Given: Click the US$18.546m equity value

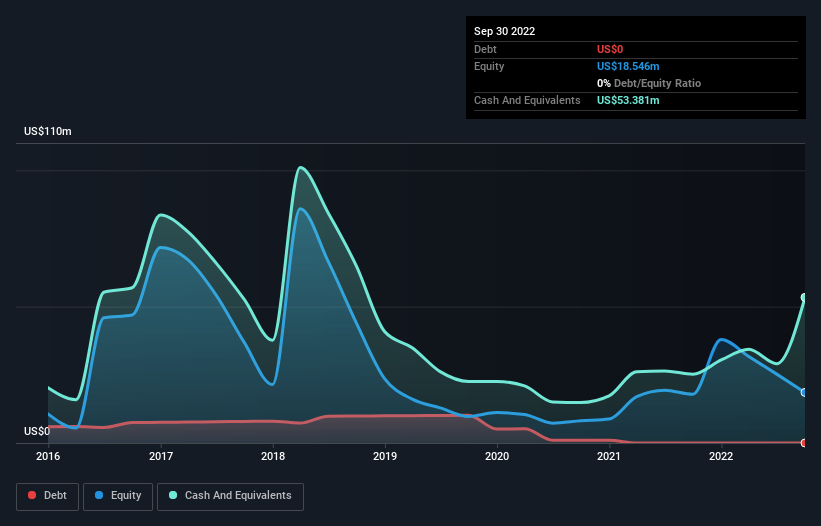Looking at the screenshot, I should (x=628, y=66).
